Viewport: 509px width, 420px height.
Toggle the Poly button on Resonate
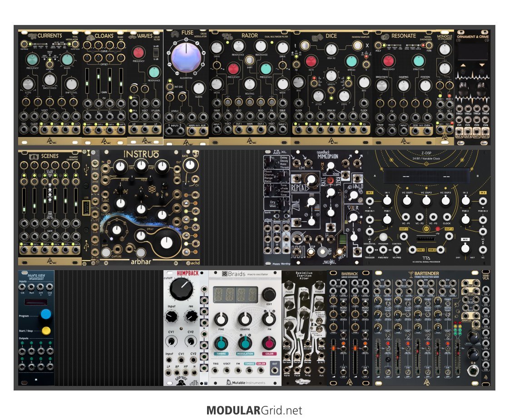(x=378, y=45)
